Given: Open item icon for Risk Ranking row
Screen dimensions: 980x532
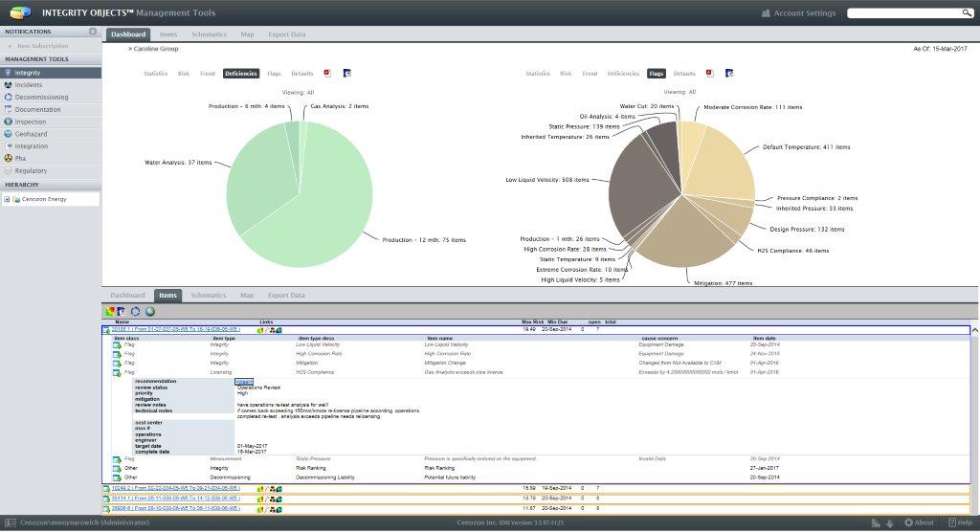Looking at the screenshot, I should coord(117,468).
